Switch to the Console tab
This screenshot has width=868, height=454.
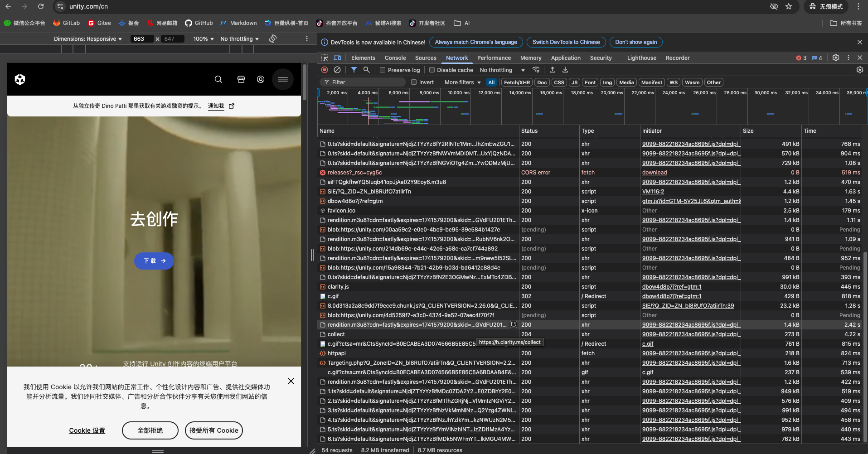395,58
